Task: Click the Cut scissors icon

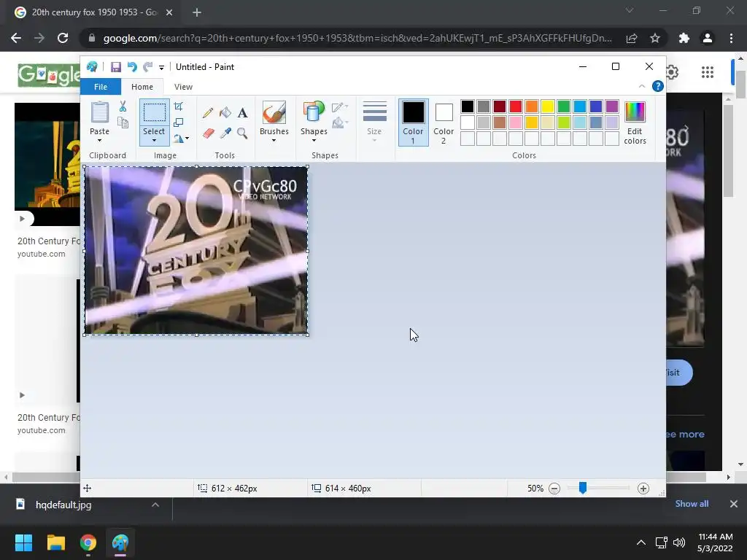Action: 123,106
